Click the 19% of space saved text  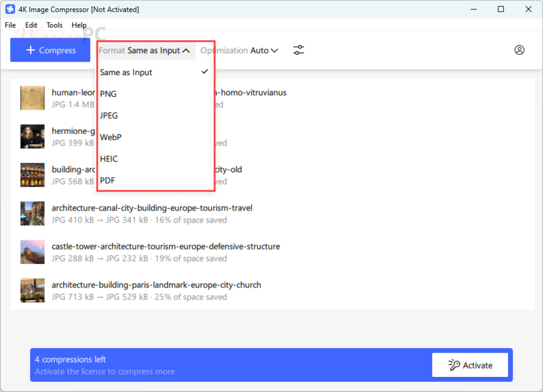191,259
